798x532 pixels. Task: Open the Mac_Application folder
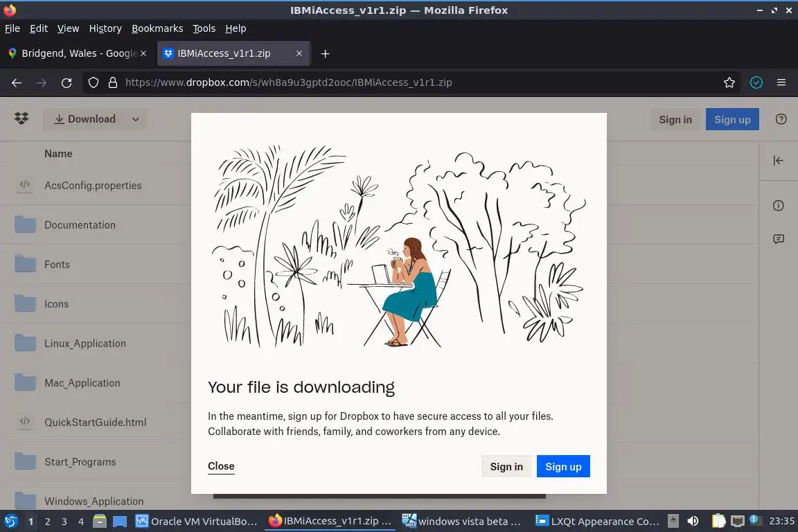[x=82, y=383]
